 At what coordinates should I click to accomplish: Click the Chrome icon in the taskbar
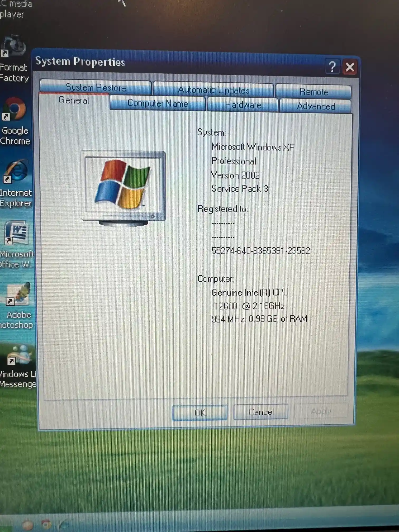46,524
